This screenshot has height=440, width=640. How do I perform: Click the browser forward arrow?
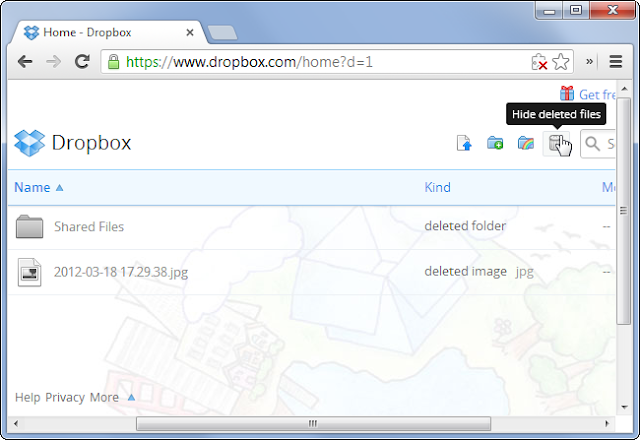coord(53,62)
